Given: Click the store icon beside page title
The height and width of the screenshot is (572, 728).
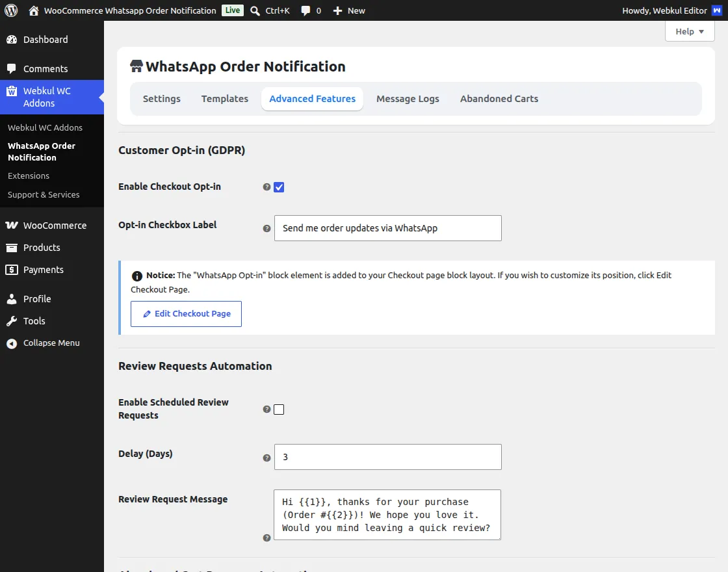Looking at the screenshot, I should [x=136, y=66].
